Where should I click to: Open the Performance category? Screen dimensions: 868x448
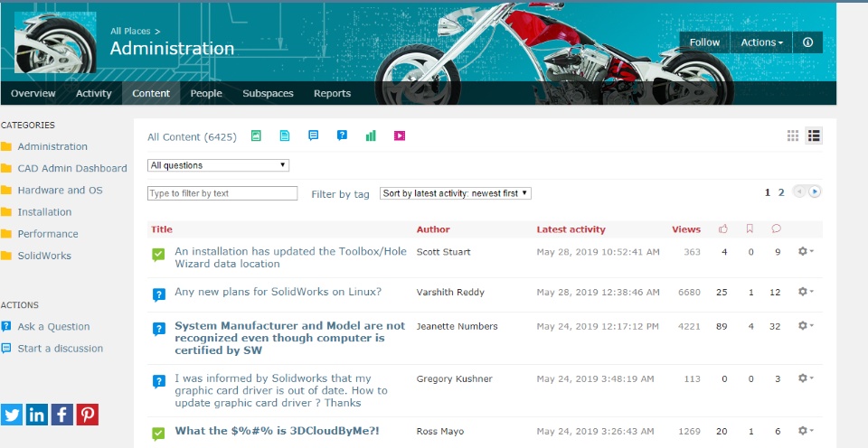coord(48,234)
